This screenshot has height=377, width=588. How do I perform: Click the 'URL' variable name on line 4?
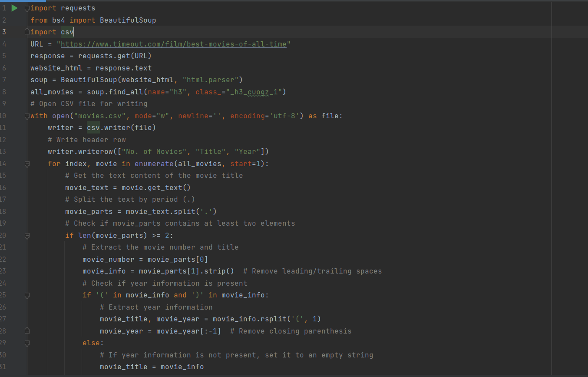tap(37, 44)
